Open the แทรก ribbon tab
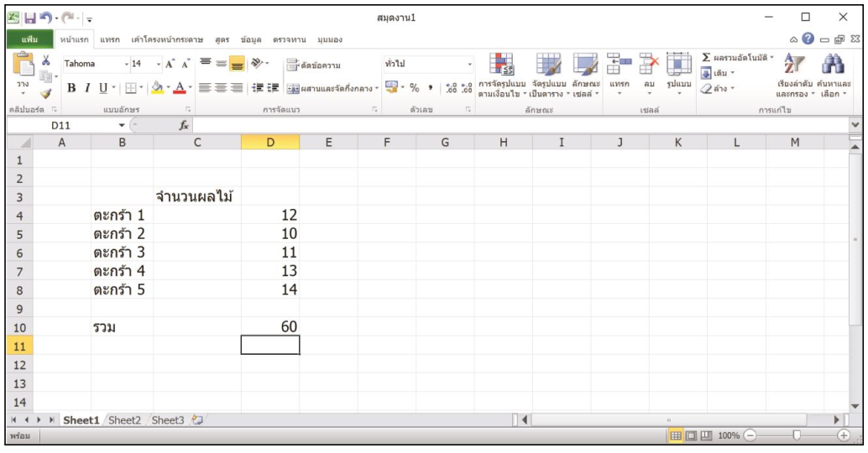The image size is (868, 453). (x=110, y=39)
